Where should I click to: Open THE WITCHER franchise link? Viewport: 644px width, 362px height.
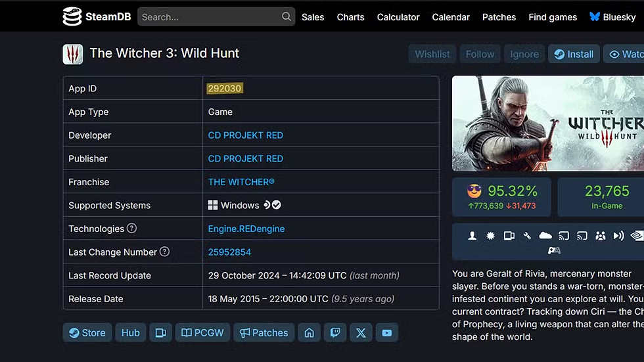coord(241,182)
